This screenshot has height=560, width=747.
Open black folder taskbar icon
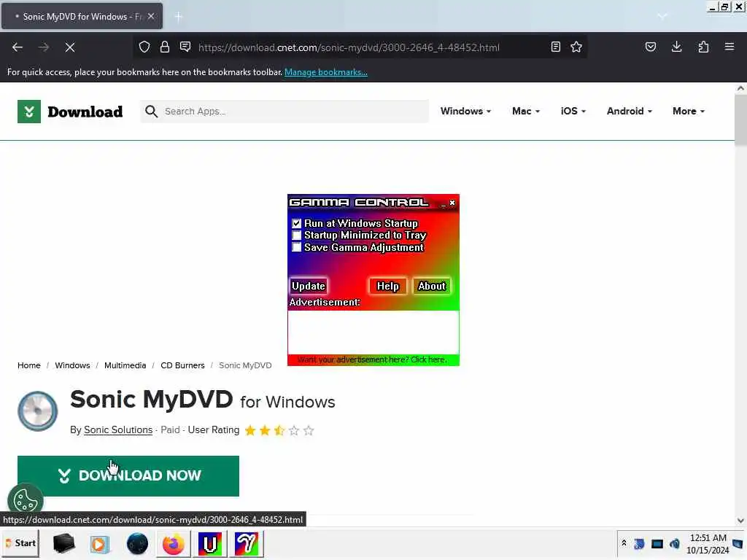(63, 543)
